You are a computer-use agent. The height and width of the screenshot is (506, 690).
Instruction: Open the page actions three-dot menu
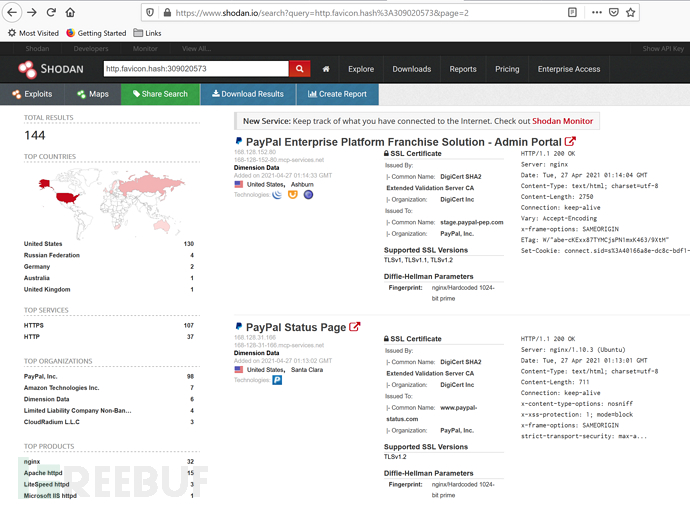point(596,12)
